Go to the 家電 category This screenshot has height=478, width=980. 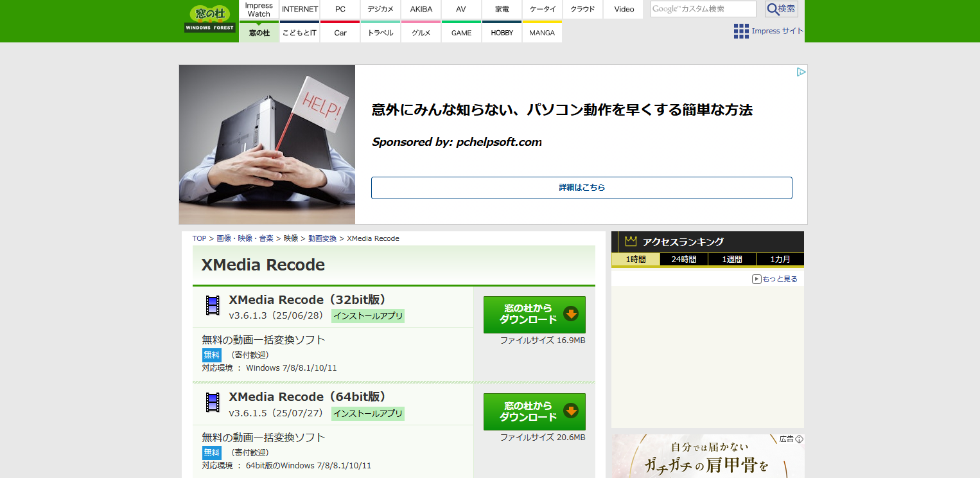pyautogui.click(x=502, y=10)
